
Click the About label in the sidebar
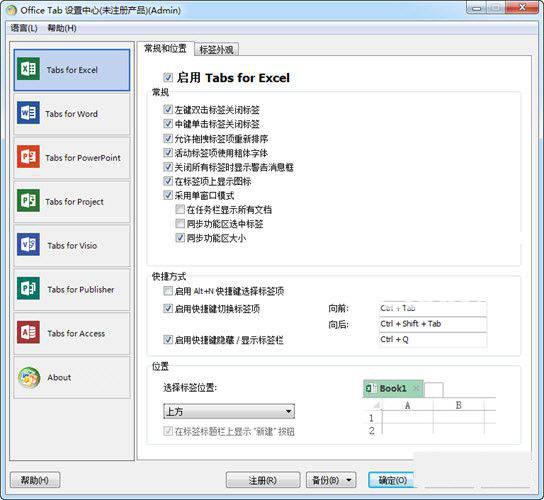tap(59, 378)
